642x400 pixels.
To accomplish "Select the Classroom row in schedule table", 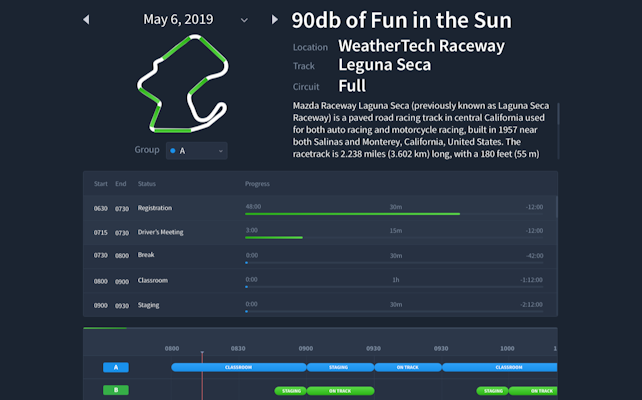I will click(319, 281).
